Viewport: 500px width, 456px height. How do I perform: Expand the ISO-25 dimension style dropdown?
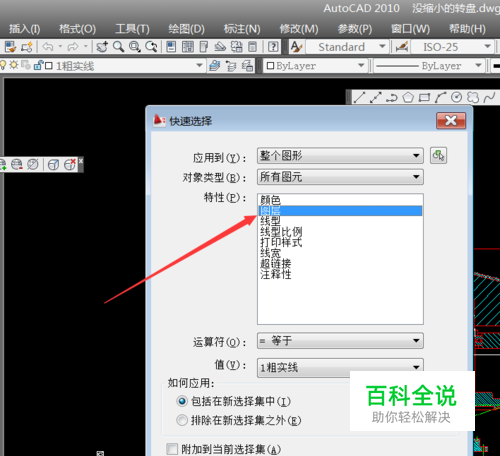(488, 47)
